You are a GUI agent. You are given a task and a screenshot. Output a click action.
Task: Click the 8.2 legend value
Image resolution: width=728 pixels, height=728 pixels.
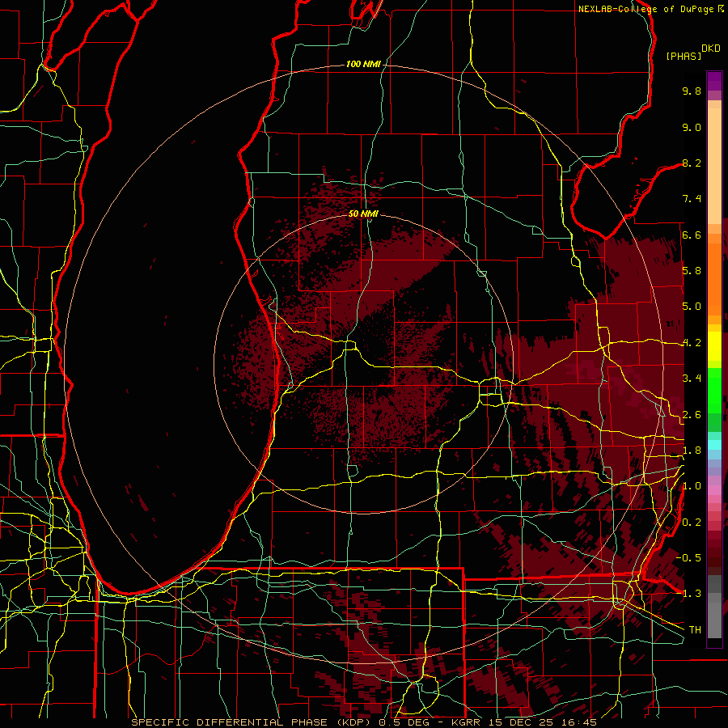pos(692,163)
